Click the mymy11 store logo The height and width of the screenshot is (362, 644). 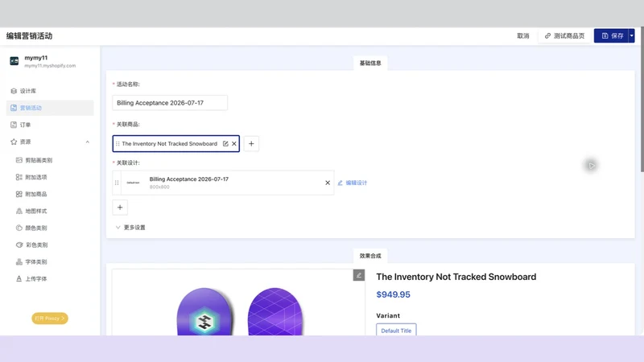click(14, 61)
